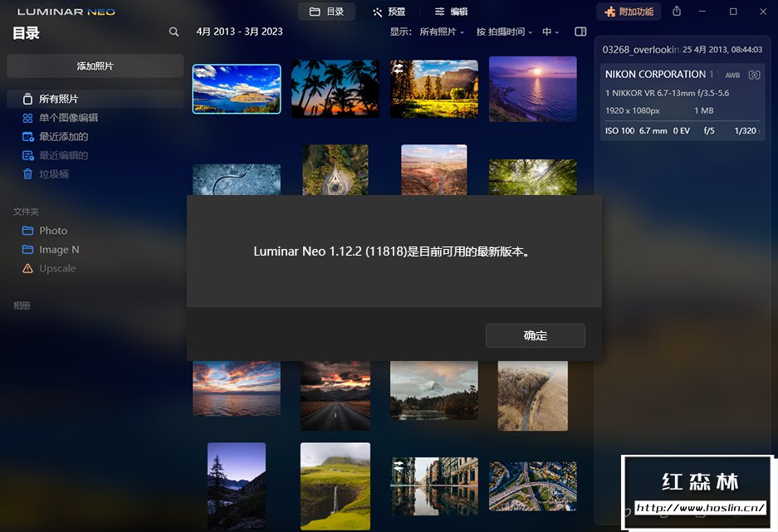Open the share/export icon
The image size is (778, 532).
[x=677, y=12]
